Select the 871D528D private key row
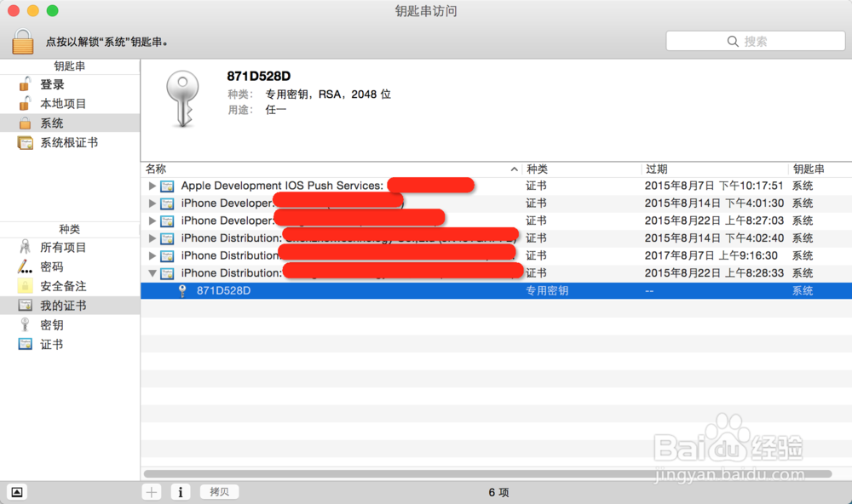852x504 pixels. (496, 290)
